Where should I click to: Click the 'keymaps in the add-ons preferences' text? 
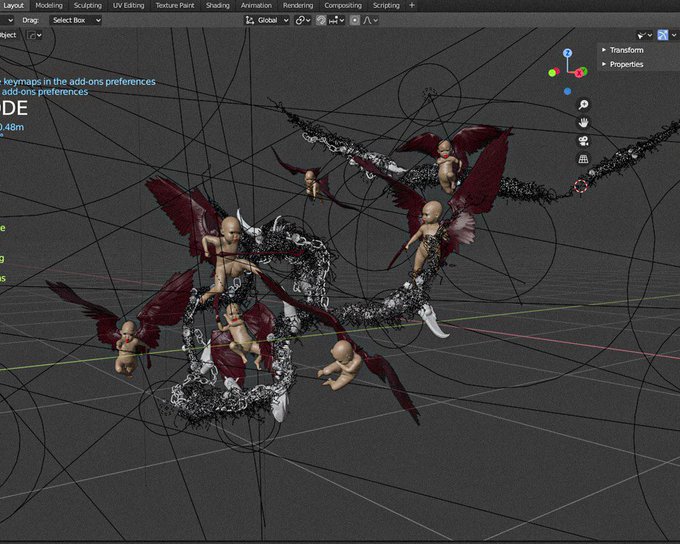(x=79, y=82)
